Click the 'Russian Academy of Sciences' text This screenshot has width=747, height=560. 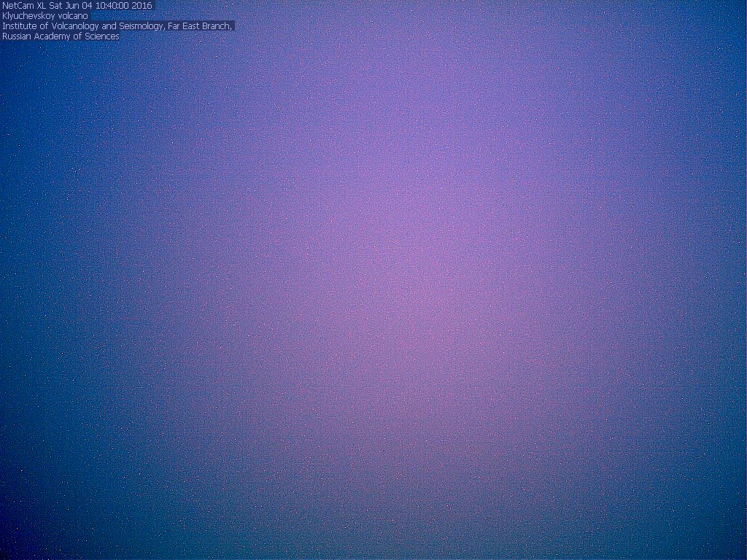[x=61, y=36]
